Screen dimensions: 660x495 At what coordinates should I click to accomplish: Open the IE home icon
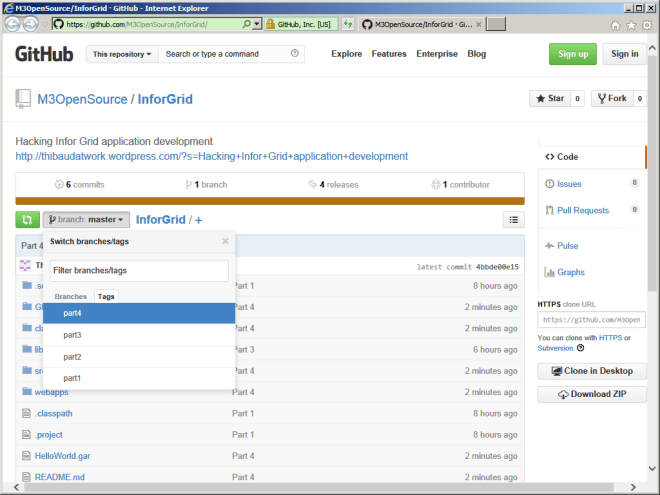click(x=614, y=23)
